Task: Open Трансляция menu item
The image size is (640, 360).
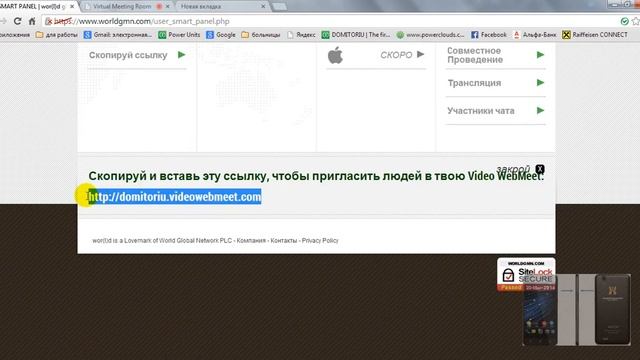Action: 474,83
